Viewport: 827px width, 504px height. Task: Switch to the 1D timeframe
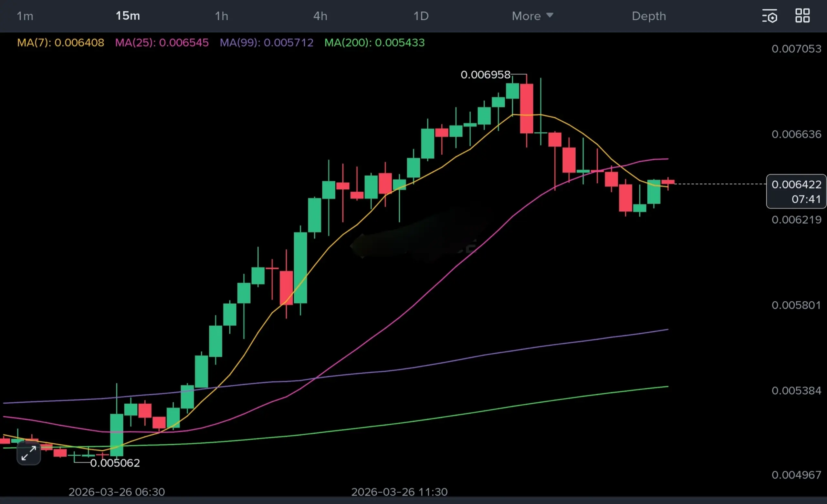(421, 16)
